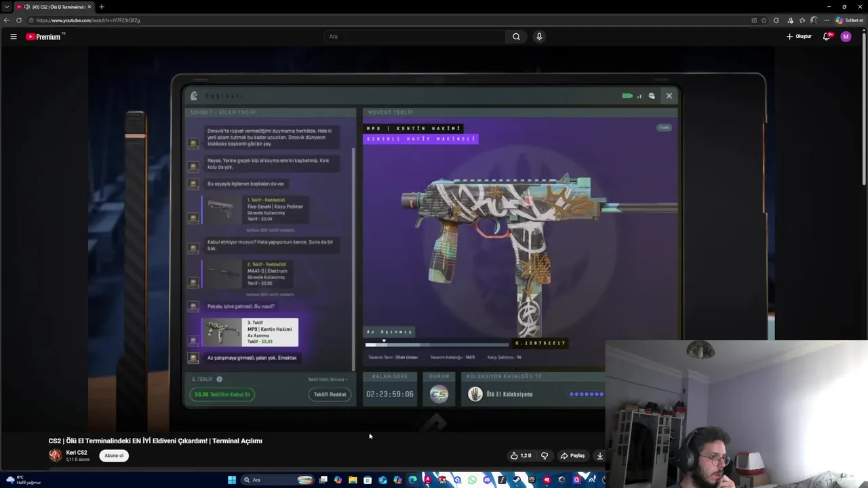
Task: Open the YouTube hamburger guide menu
Action: pyautogui.click(x=13, y=37)
